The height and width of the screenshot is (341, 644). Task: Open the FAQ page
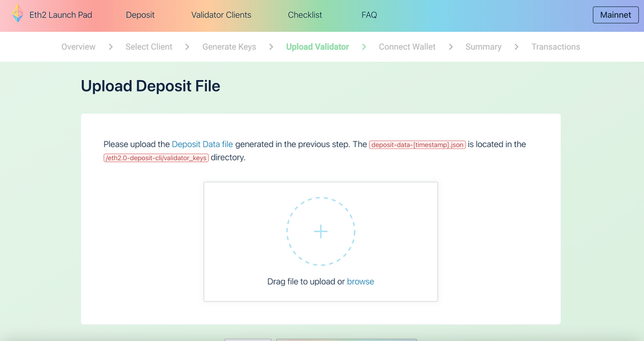369,15
